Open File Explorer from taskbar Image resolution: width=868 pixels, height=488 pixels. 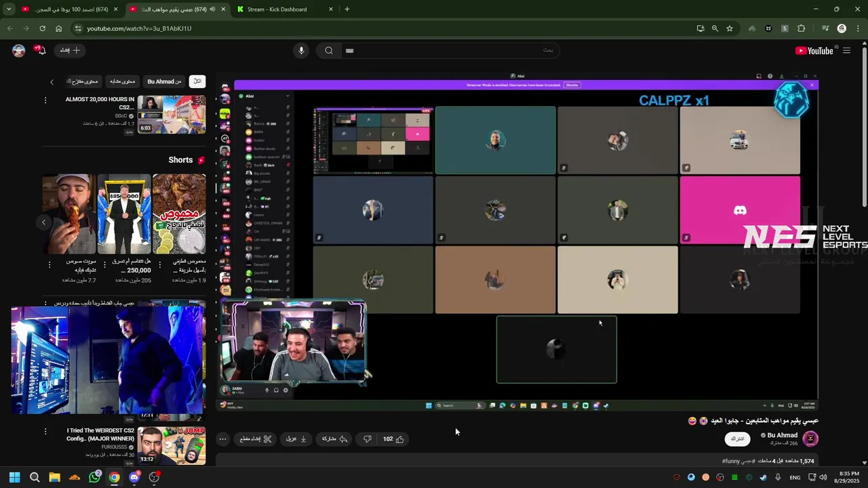(54, 477)
